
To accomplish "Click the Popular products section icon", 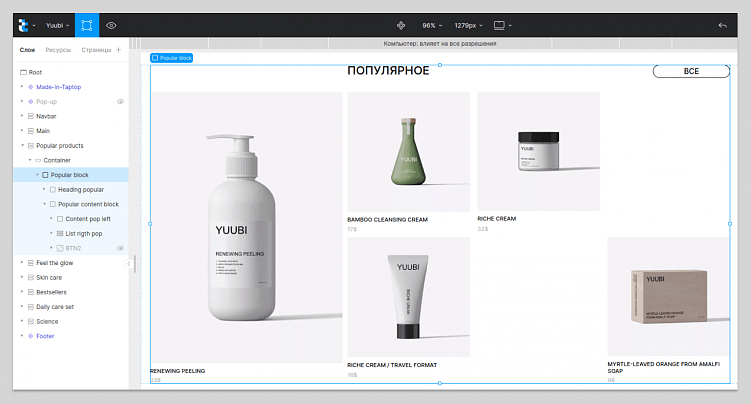I will tap(31, 146).
